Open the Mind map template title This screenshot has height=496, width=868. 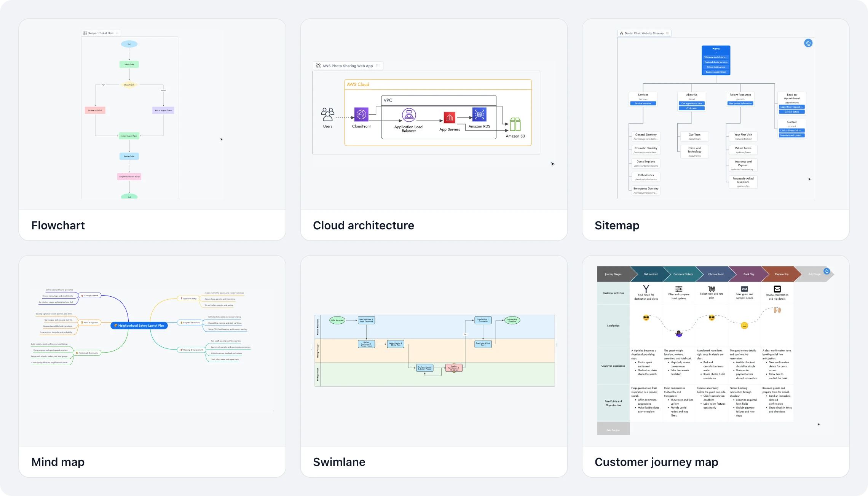[x=58, y=462]
